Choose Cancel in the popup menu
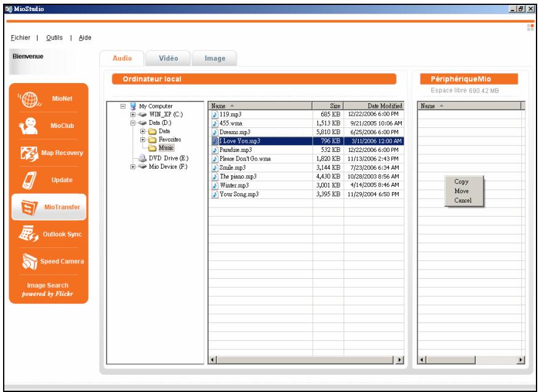The height and width of the screenshot is (392, 539). tap(463, 200)
